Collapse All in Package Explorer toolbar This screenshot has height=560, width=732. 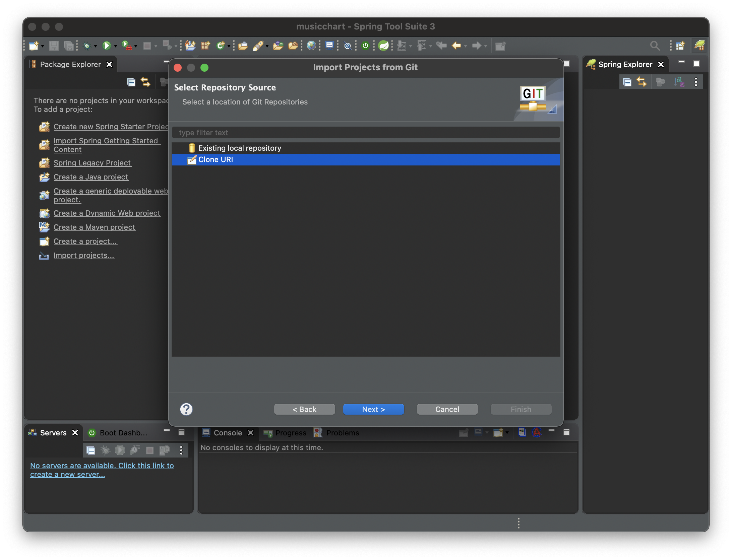131,82
